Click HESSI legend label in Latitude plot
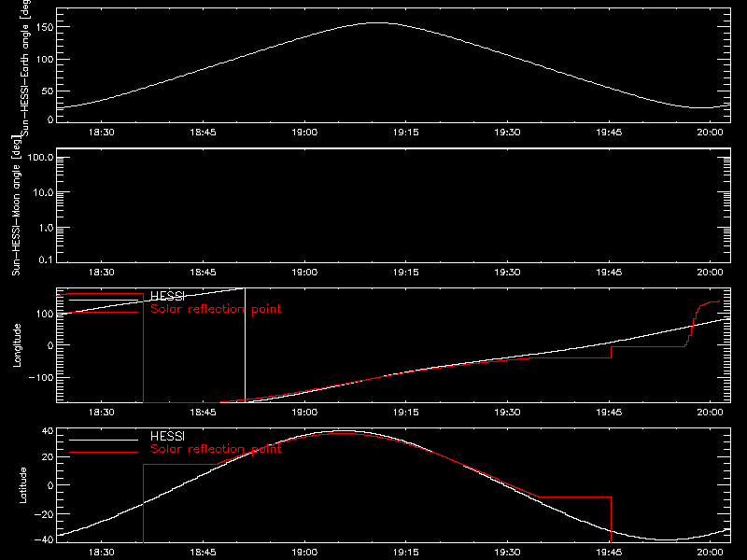747x560 pixels. coord(167,436)
